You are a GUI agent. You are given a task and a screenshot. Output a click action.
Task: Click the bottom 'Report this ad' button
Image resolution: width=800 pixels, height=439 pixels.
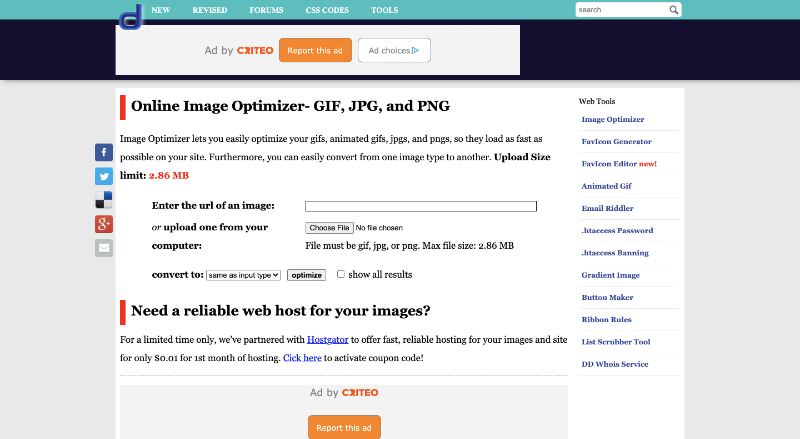(344, 427)
